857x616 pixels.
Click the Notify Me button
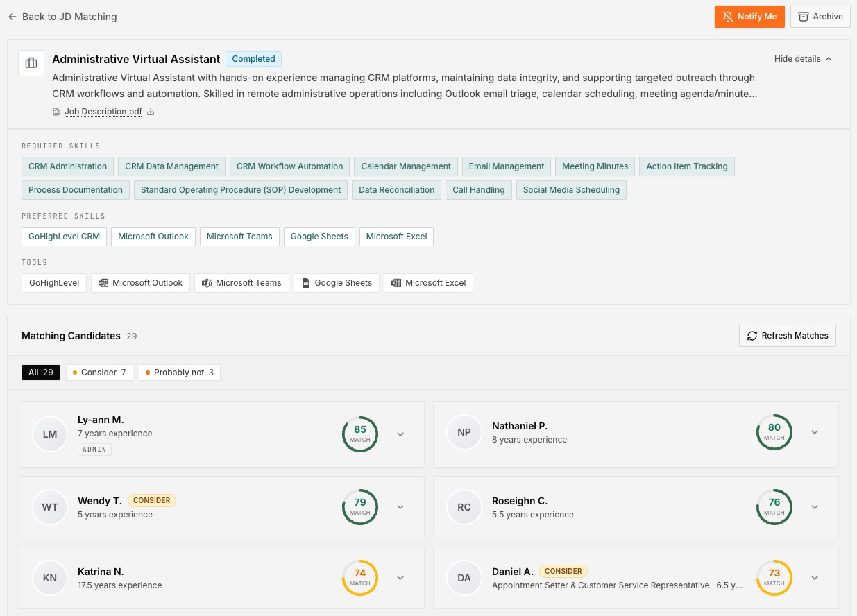tap(749, 17)
